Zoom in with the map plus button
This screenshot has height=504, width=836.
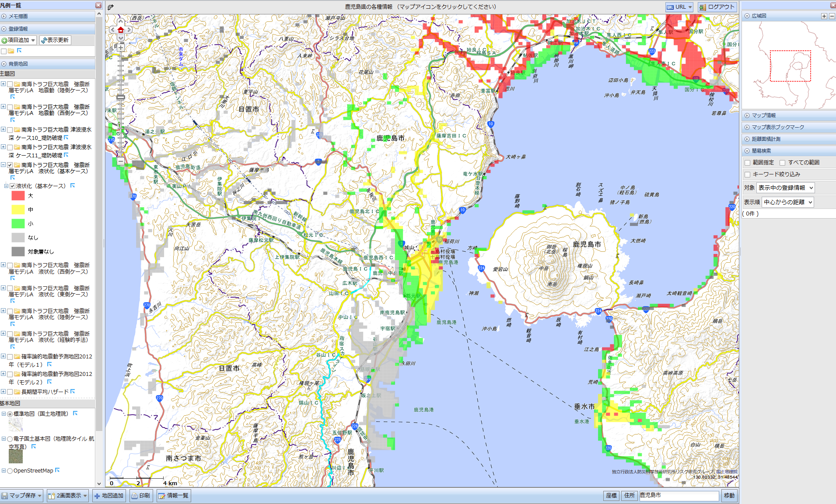click(121, 48)
